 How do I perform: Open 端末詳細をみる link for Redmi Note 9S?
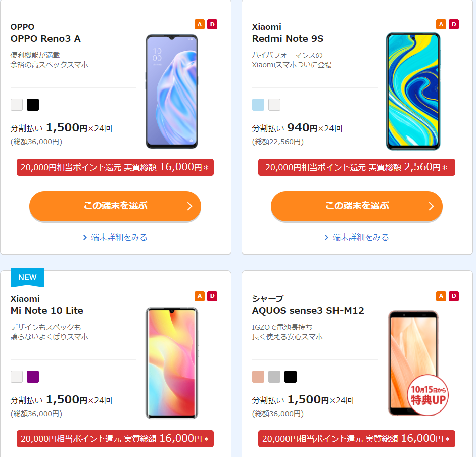tap(361, 237)
